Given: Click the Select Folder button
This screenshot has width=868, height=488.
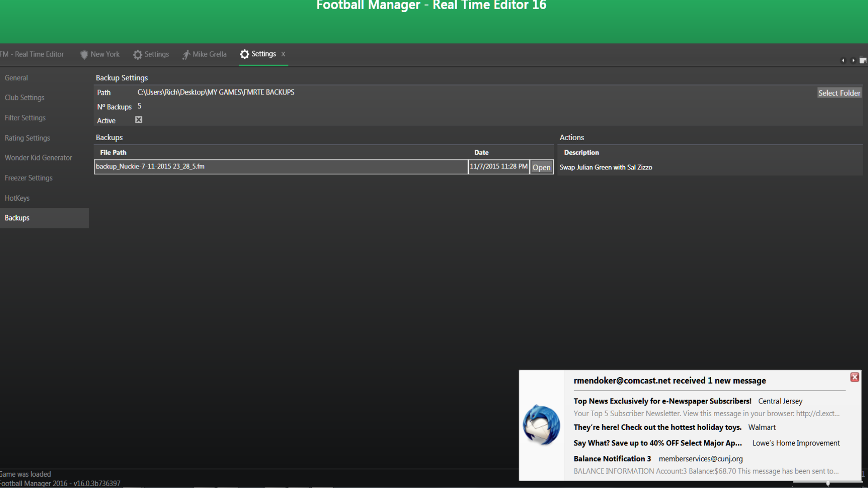Looking at the screenshot, I should (x=839, y=93).
